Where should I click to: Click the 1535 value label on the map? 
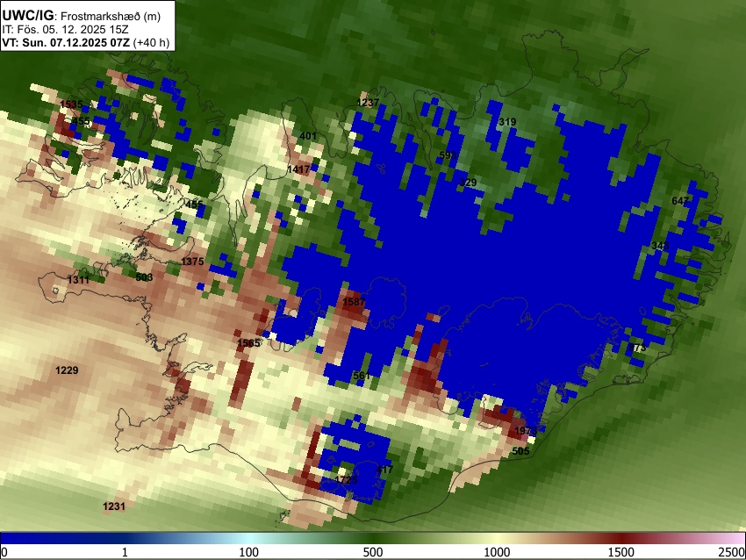click(x=71, y=104)
